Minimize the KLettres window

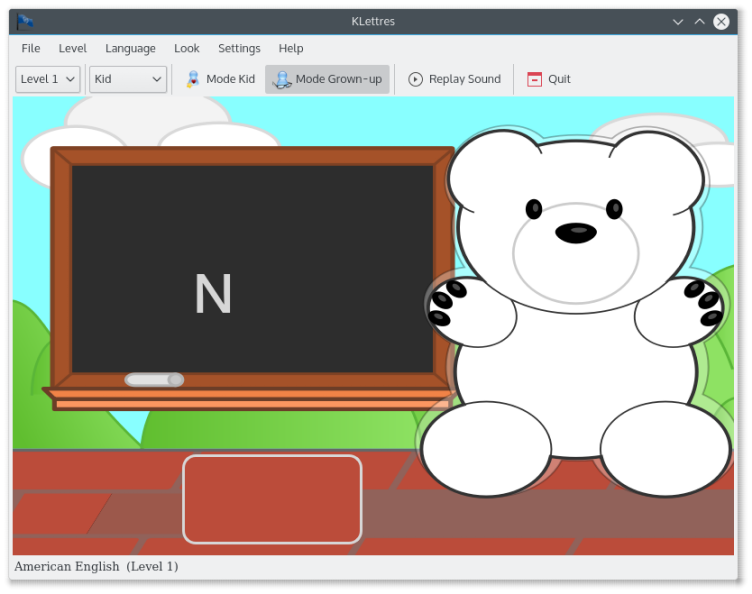[x=678, y=21]
